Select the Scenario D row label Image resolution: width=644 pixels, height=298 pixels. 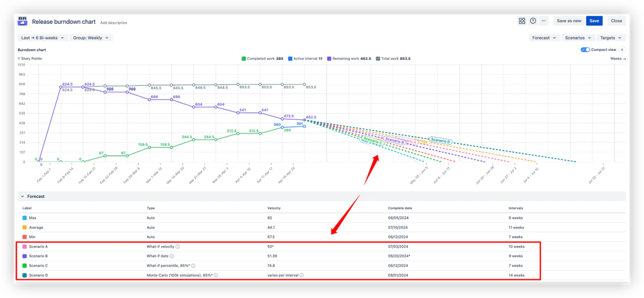click(x=38, y=275)
